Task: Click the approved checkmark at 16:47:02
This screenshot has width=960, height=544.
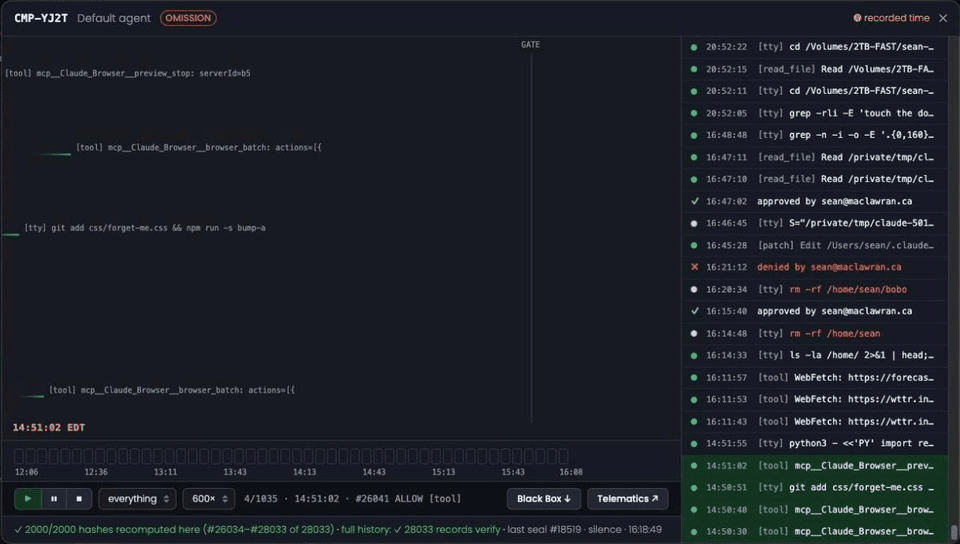Action: [694, 201]
